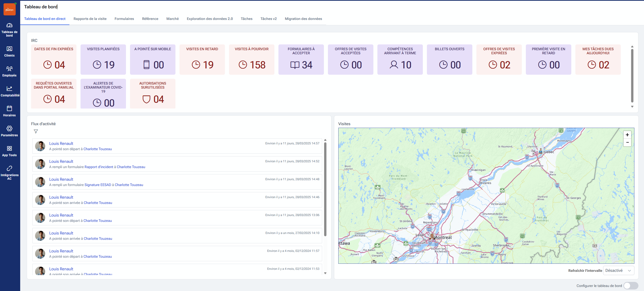Open Exploration des données 2.0 tab
This screenshot has width=644, height=291.
[x=210, y=19]
